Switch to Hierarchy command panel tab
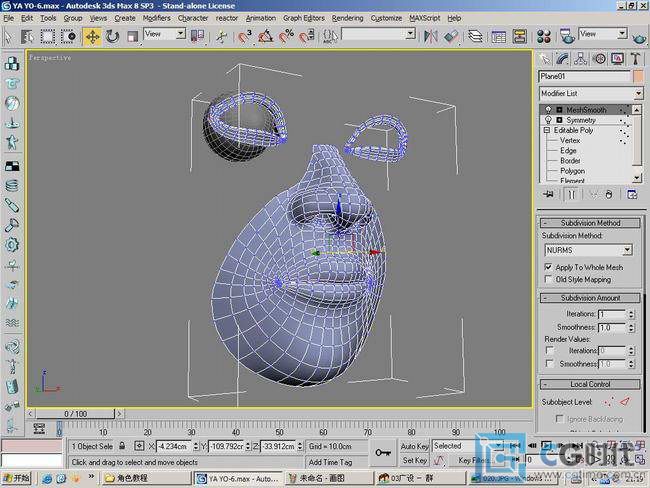650x488 pixels. pos(581,59)
